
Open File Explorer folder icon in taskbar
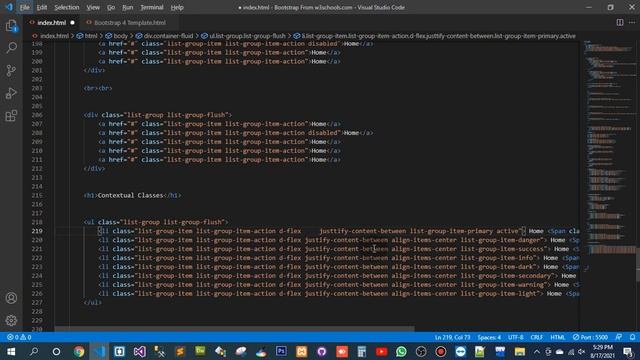[x=520, y=351]
